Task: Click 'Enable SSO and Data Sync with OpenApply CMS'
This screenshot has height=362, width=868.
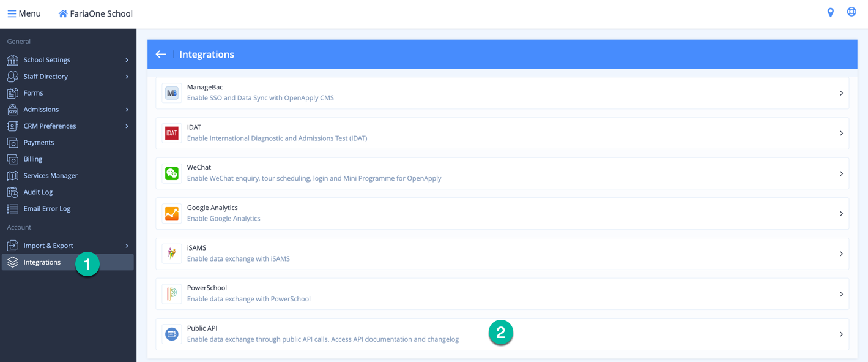Action: (x=261, y=98)
